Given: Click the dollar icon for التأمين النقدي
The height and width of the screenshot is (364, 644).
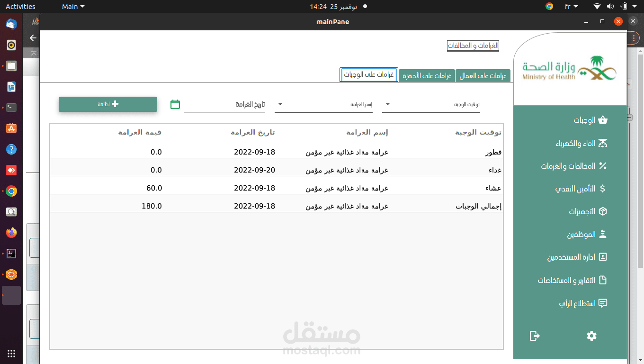Looking at the screenshot, I should click(x=603, y=189).
